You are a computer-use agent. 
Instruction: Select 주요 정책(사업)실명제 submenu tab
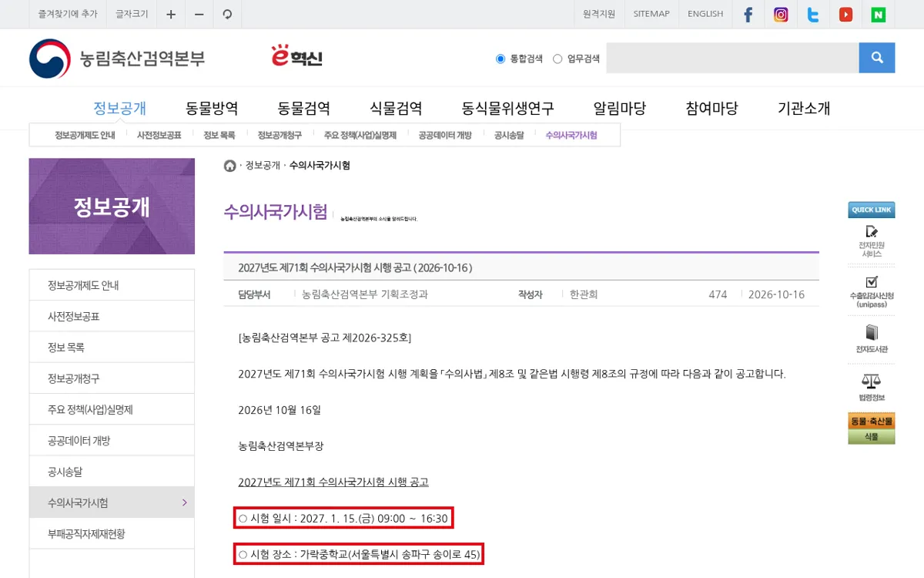(360, 135)
